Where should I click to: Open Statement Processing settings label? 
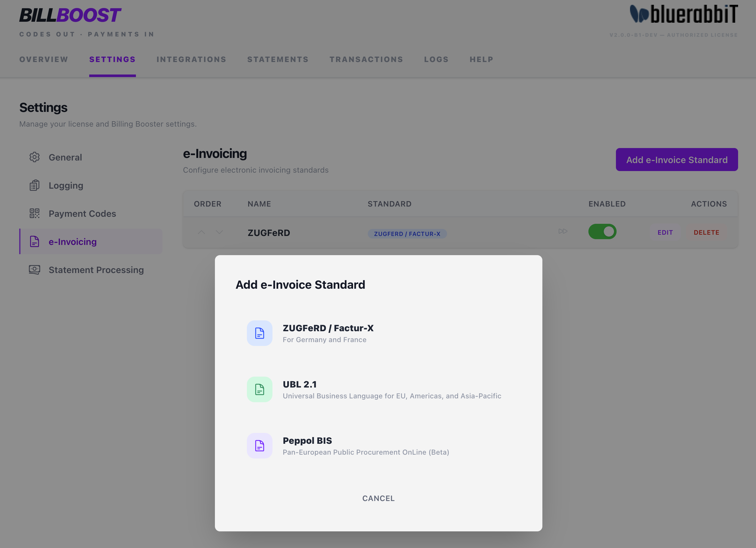[x=96, y=270]
